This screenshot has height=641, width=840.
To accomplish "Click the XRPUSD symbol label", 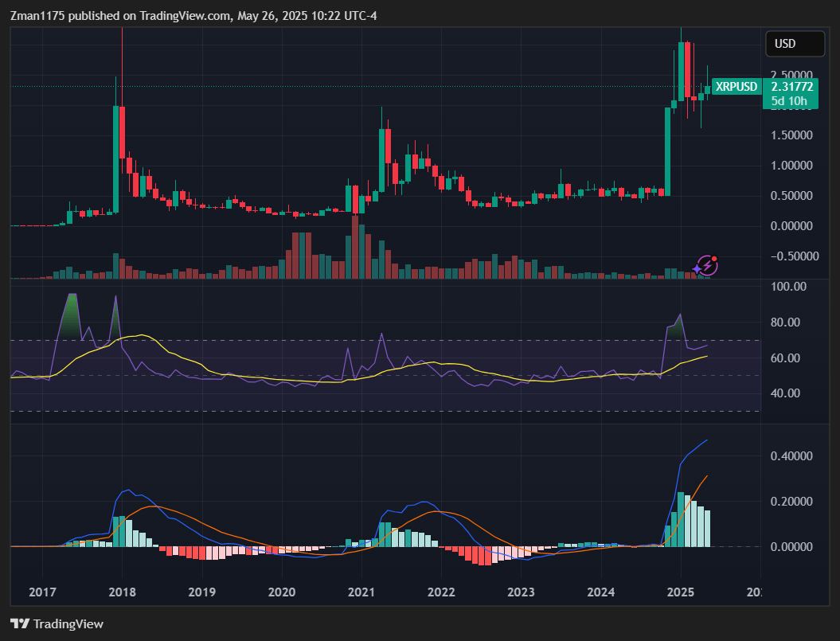I will point(736,87).
